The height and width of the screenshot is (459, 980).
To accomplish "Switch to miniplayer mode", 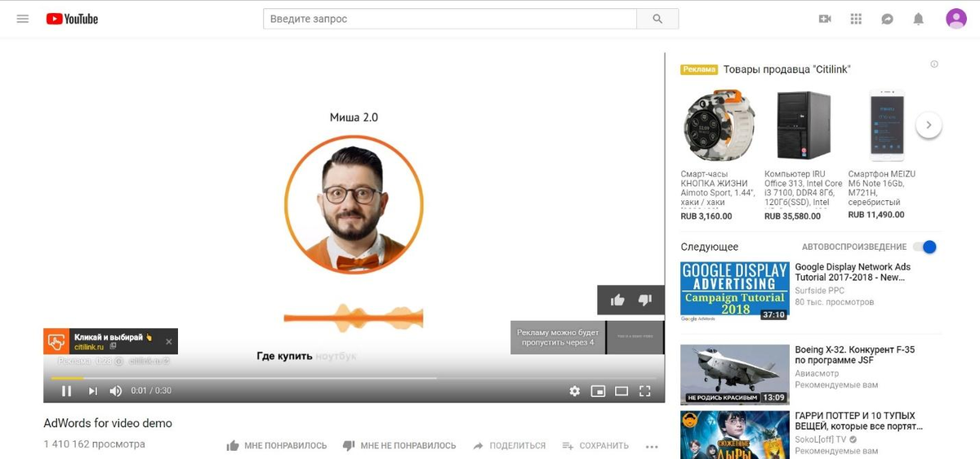I will 598,390.
